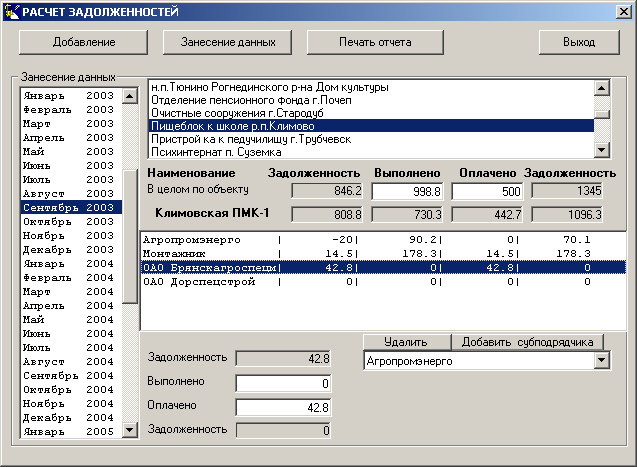
Task: Click object list scroll down arrow
Action: 601,150
